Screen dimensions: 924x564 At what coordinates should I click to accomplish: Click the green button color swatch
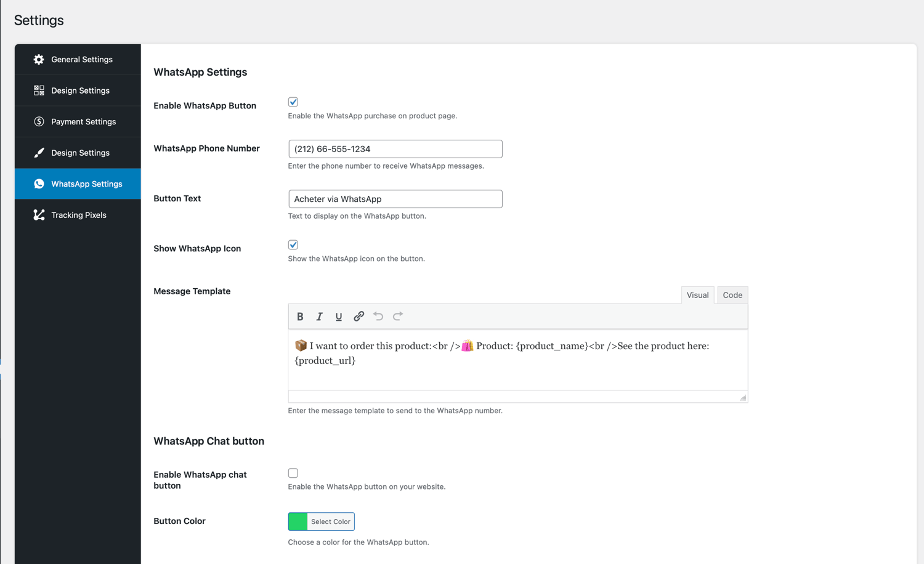click(x=298, y=522)
